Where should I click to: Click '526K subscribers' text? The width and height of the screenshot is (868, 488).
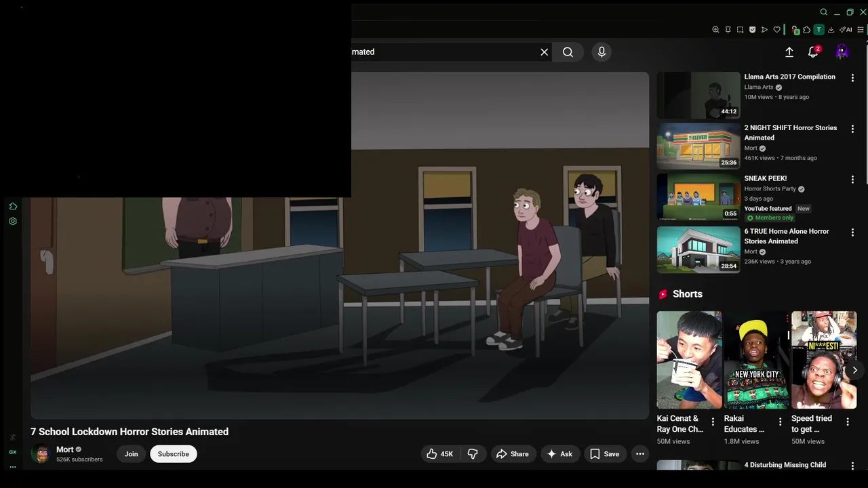tap(79, 460)
